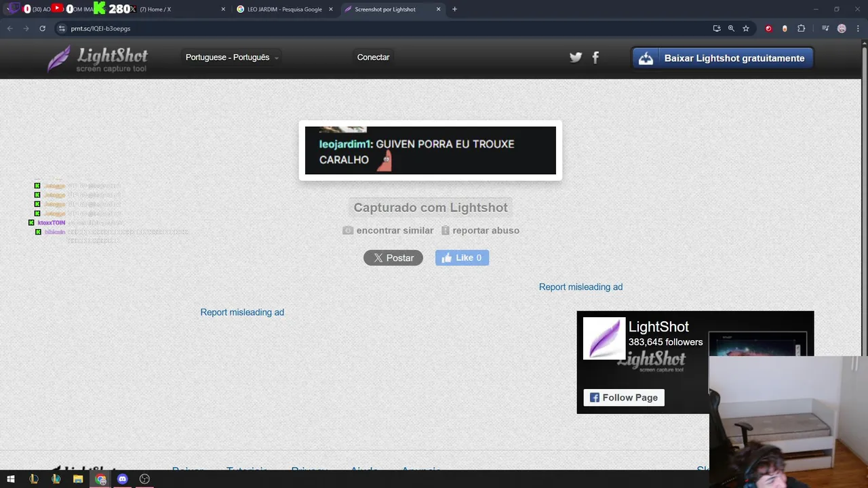Open the first League of Legends taskbar icon
Screen dimensions: 868x488
tap(34, 479)
